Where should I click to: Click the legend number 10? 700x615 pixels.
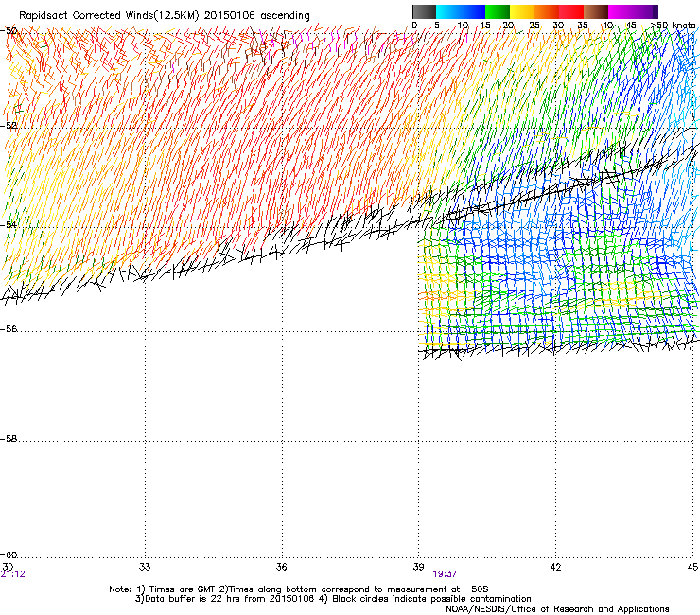point(463,26)
